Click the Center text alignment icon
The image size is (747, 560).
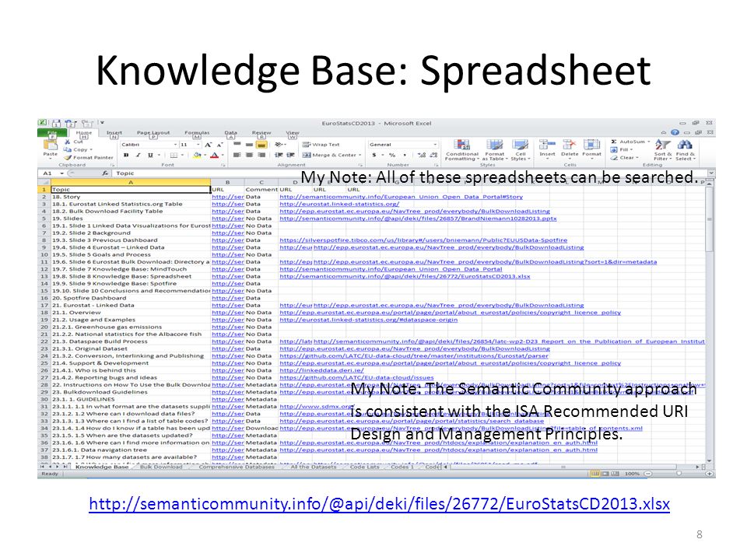tap(249, 155)
